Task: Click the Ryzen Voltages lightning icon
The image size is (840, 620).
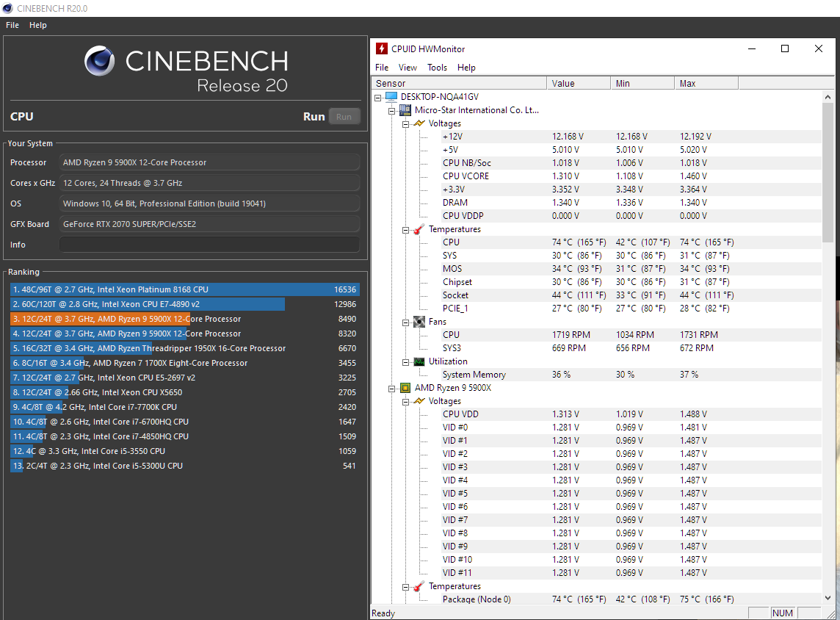Action: 419,401
